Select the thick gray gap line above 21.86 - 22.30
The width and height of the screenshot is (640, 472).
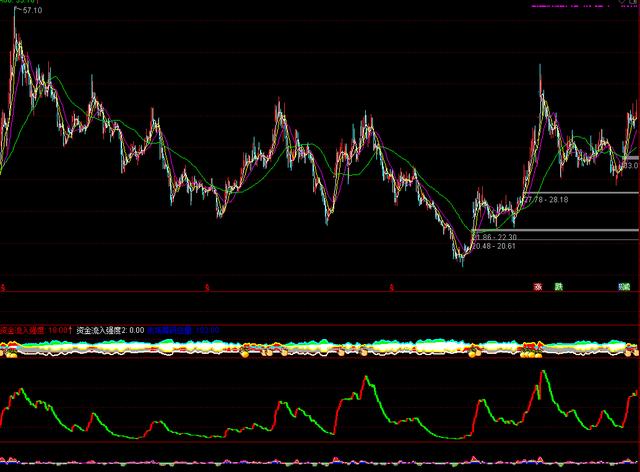click(x=556, y=230)
